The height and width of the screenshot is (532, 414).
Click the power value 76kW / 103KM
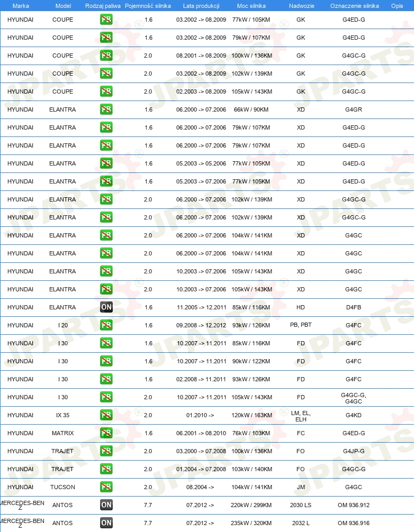tap(251, 433)
